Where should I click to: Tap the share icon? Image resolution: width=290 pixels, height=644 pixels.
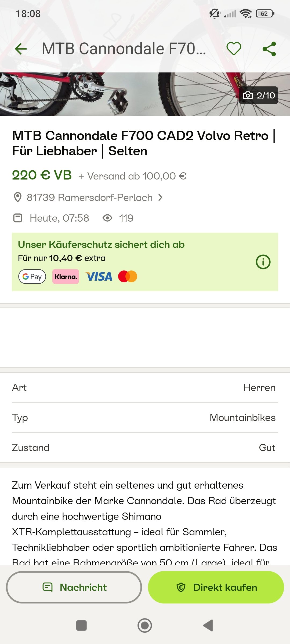click(x=269, y=49)
